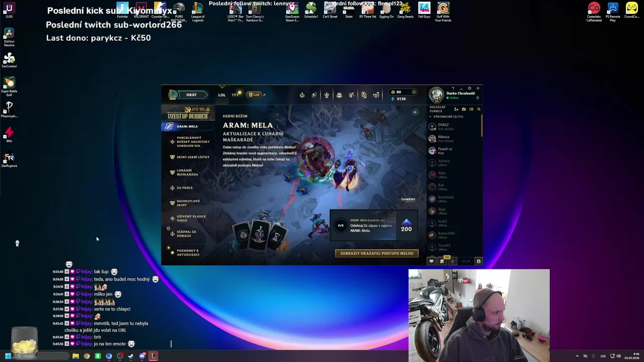Show hidden system tray icons
644x362 pixels.
[577, 356]
